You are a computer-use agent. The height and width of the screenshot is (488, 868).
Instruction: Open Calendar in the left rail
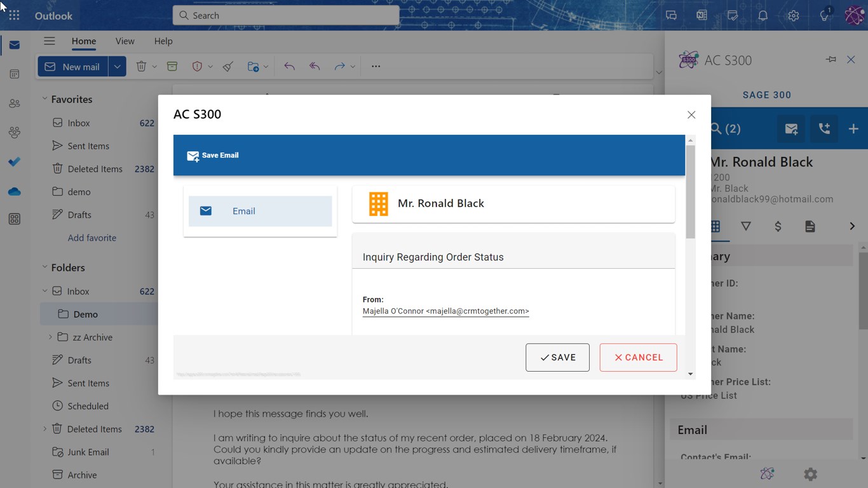[14, 74]
